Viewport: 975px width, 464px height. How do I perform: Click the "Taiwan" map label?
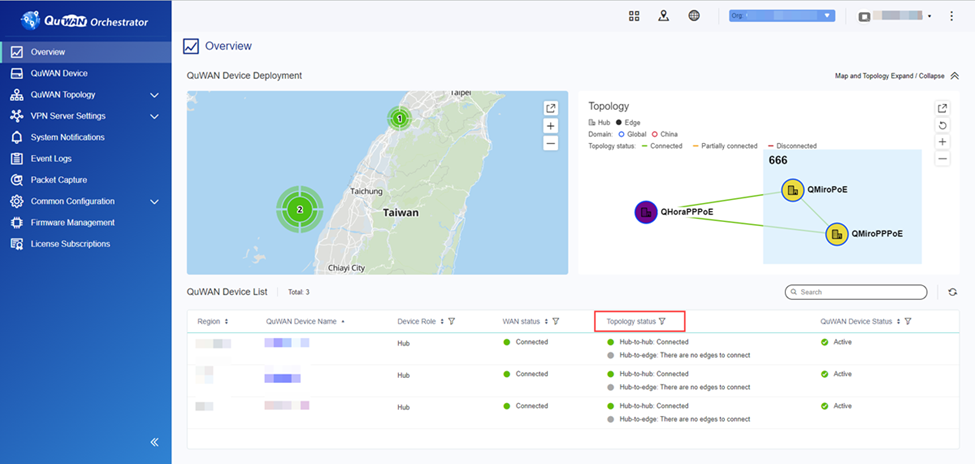(x=400, y=213)
